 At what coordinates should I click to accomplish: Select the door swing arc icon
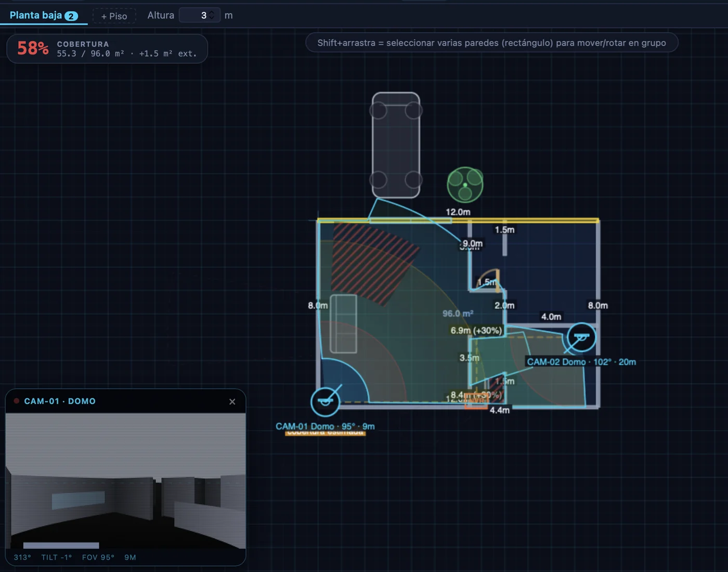click(489, 280)
